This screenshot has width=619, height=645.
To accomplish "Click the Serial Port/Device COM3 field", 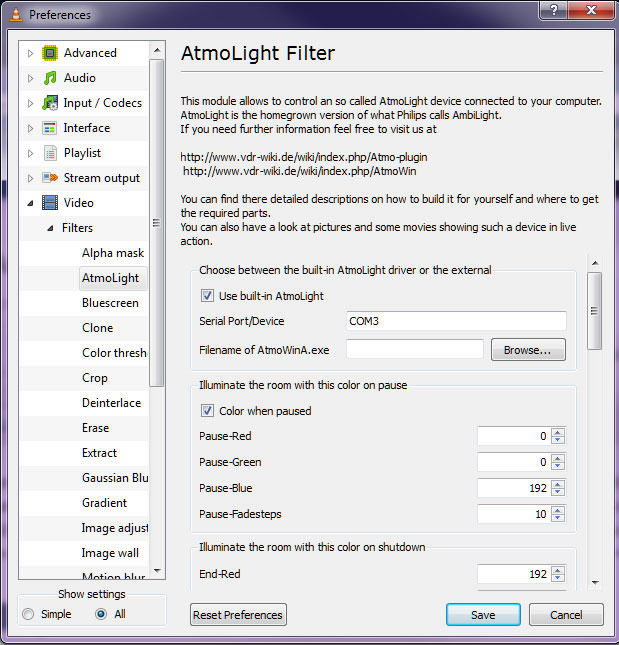I will (x=456, y=321).
